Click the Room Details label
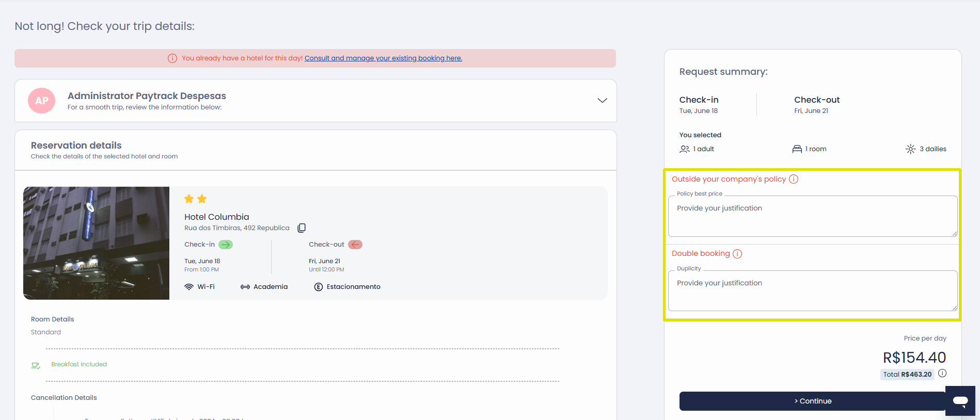980x420 pixels. click(53, 319)
